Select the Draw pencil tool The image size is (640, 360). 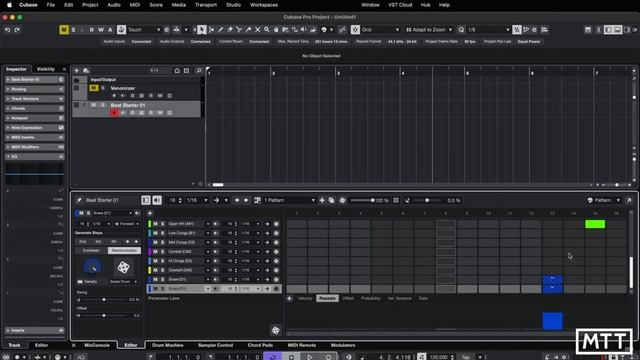(x=220, y=30)
